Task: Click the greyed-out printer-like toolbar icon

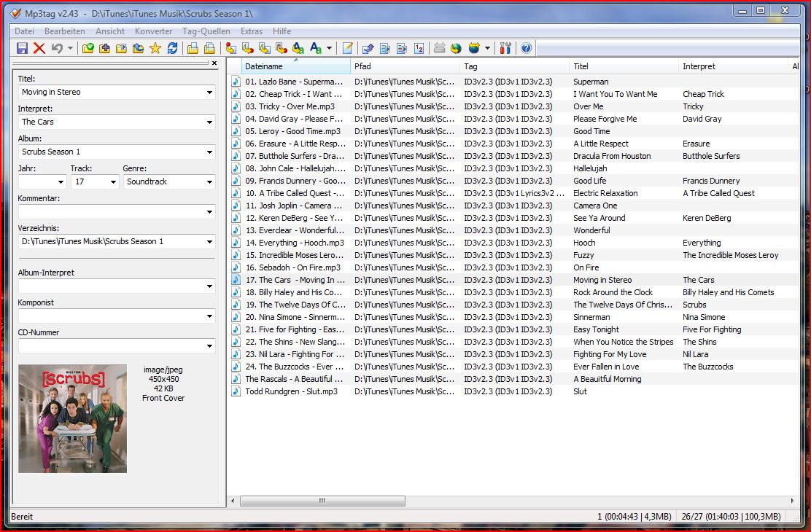Action: 439,48
